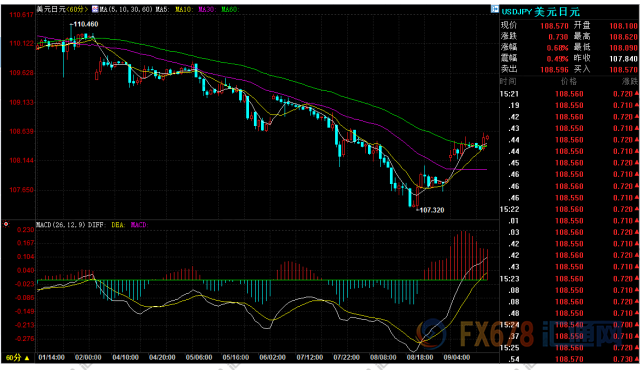
Task: Click the 08/18:00 time axis label
Action: (x=420, y=357)
